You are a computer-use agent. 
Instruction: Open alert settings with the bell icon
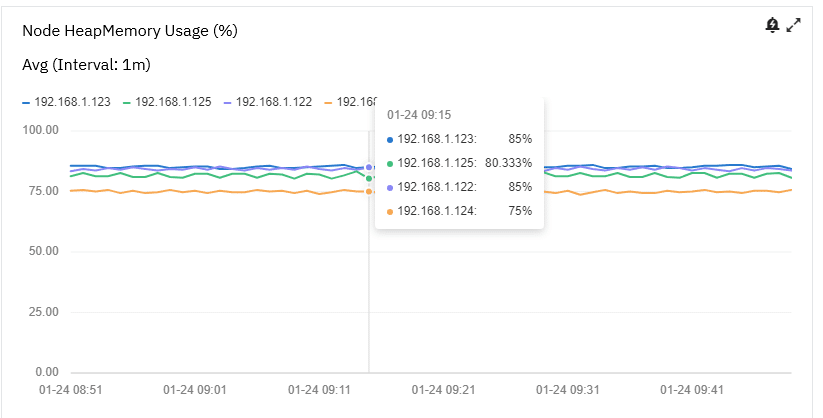(772, 25)
